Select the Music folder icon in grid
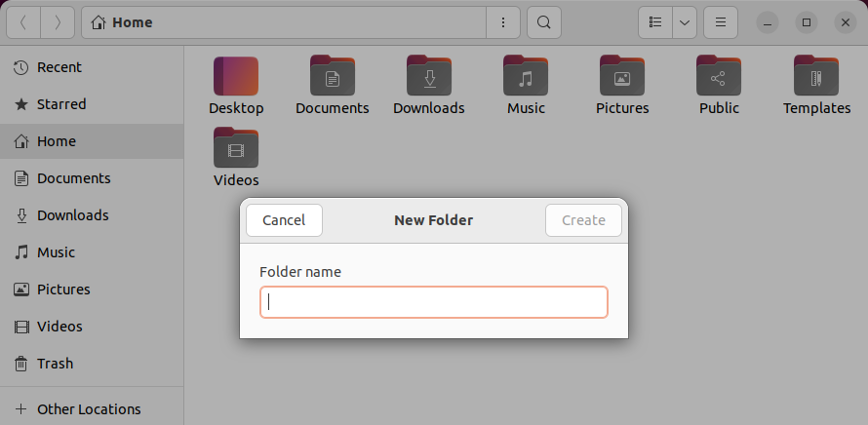The height and width of the screenshot is (425, 868). tap(526, 76)
